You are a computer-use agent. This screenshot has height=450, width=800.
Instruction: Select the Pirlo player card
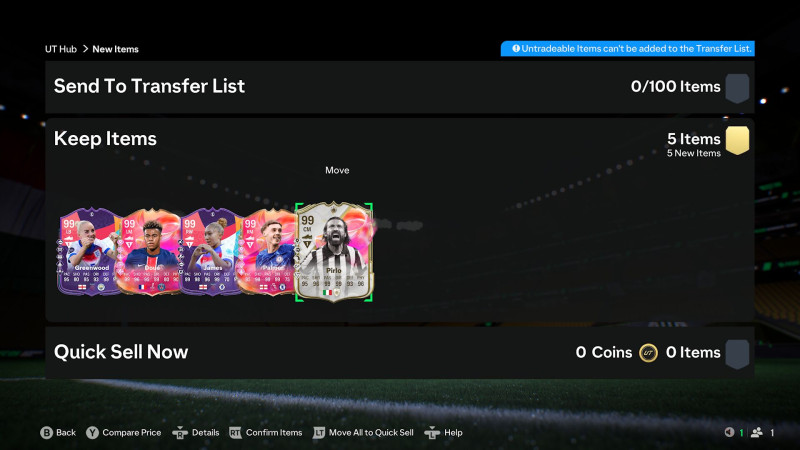pos(334,252)
